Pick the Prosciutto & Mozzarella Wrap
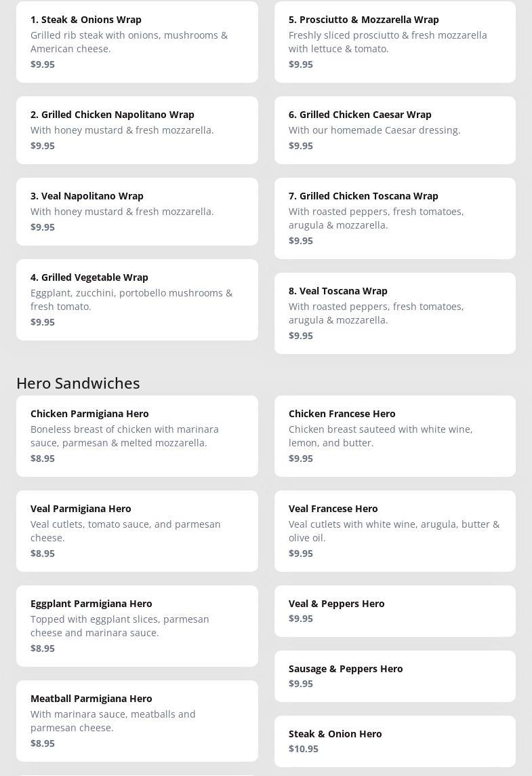The width and height of the screenshot is (532, 776). click(394, 41)
